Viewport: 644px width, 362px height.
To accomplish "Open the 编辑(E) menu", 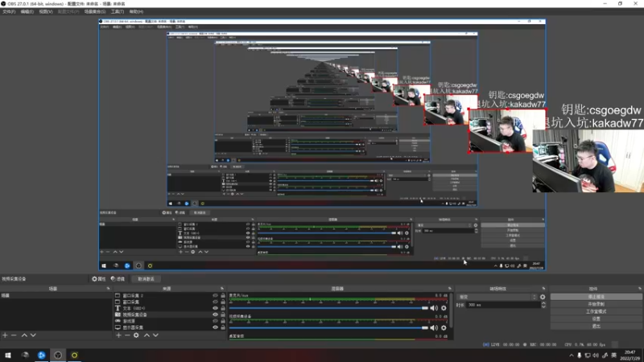I will [x=27, y=11].
